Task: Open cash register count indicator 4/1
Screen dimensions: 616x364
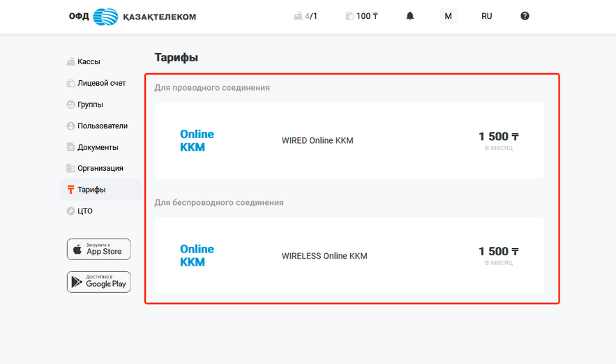Action: (x=306, y=16)
